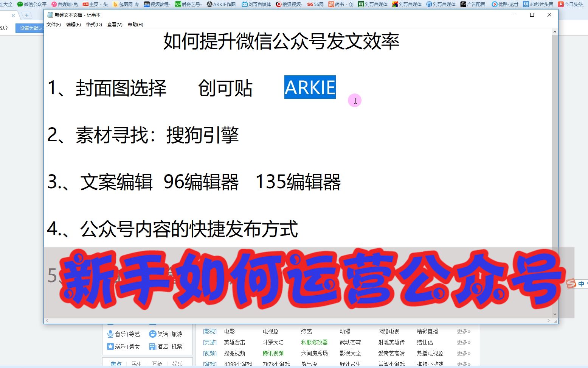Open the 包图网 bookmark
Screen dimensions: 588x368
pos(126,4)
